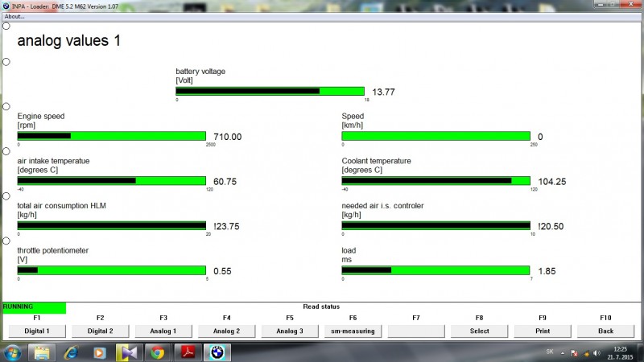This screenshot has width=644, height=362.
Task: Click the green RUNNING status indicator
Action: [34, 307]
